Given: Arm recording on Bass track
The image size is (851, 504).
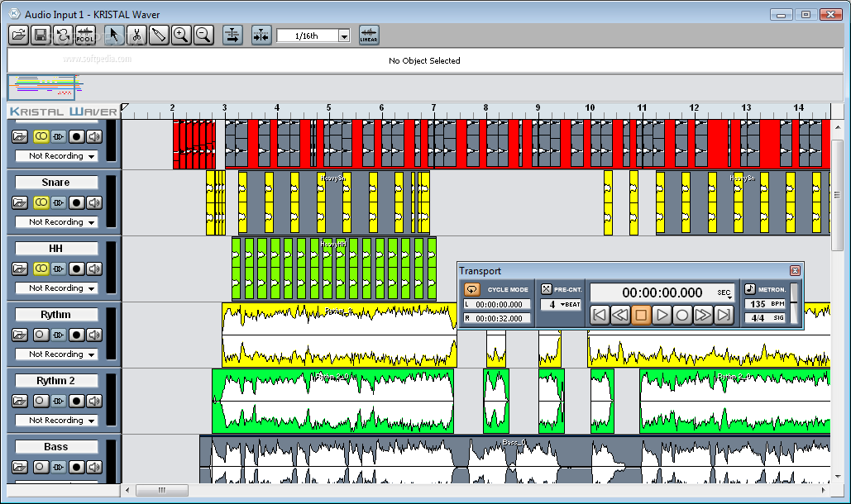Looking at the screenshot, I should [x=77, y=467].
